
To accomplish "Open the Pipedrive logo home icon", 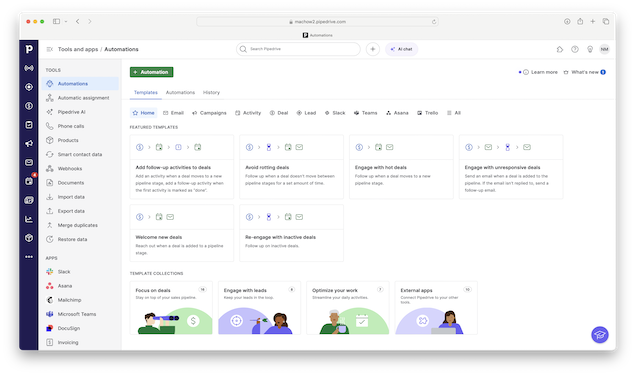I will click(x=29, y=49).
